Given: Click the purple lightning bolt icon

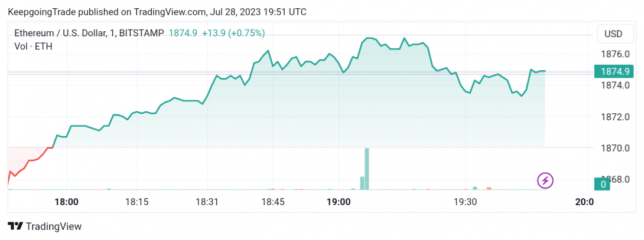Looking at the screenshot, I should [545, 180].
